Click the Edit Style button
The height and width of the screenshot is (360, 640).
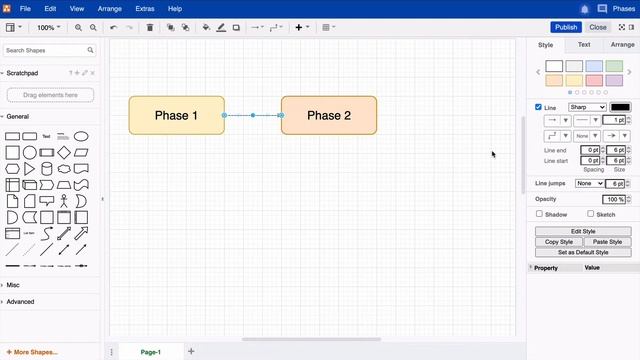tap(583, 231)
